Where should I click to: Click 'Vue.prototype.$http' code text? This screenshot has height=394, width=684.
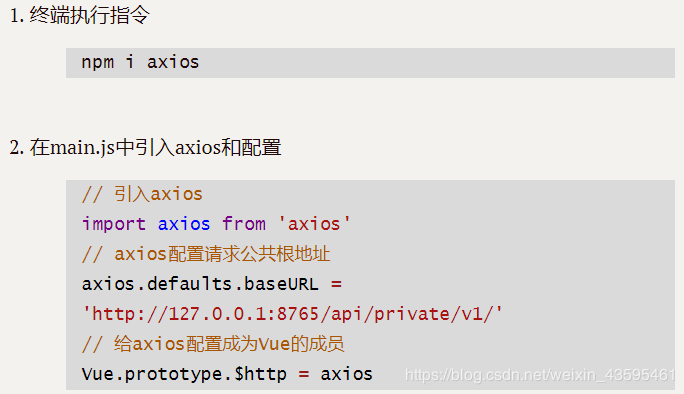[x=184, y=374]
